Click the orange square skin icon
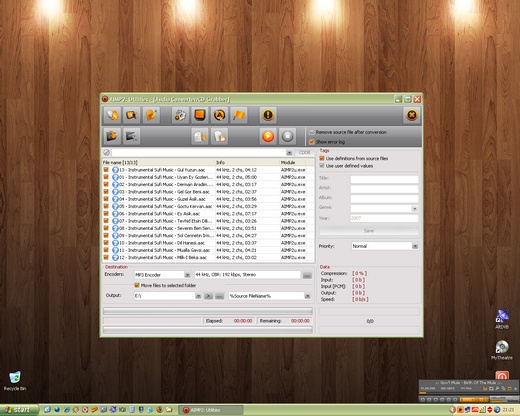Viewport: 520px width, 416px height. pos(200,115)
